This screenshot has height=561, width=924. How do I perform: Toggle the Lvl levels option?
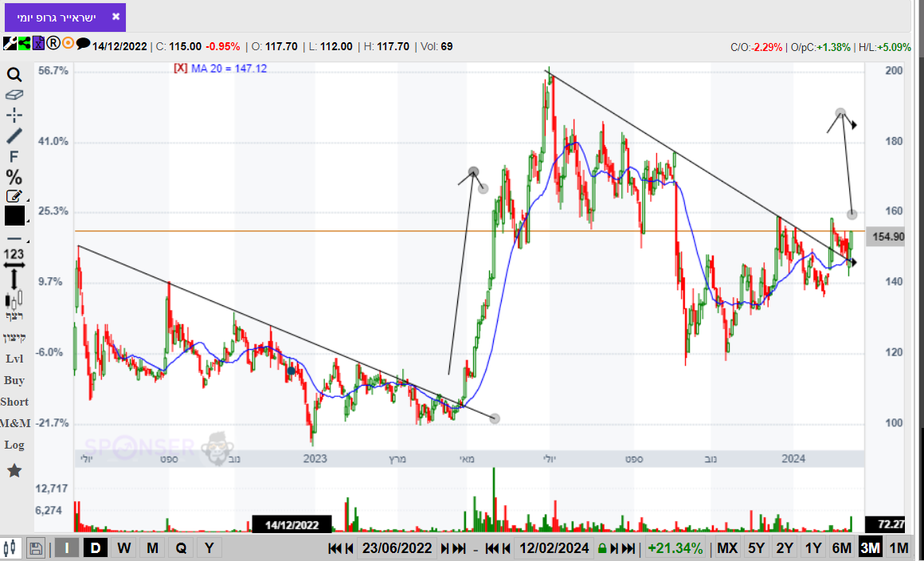coord(14,359)
